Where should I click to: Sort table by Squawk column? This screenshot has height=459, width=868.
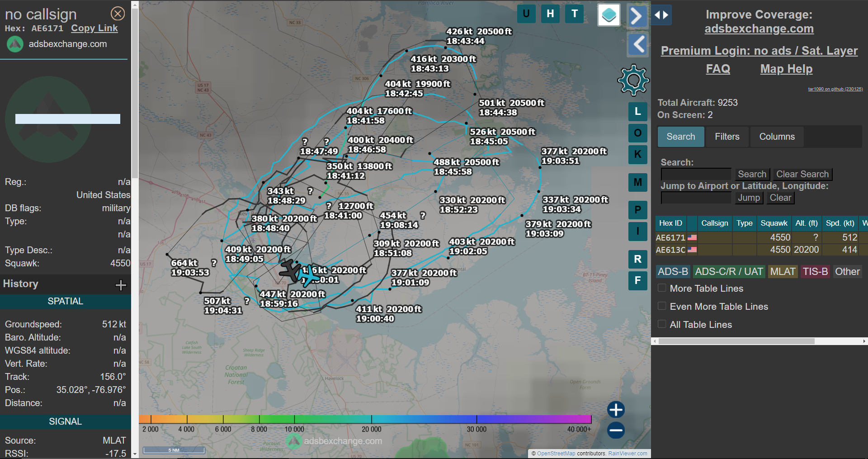tap(774, 223)
